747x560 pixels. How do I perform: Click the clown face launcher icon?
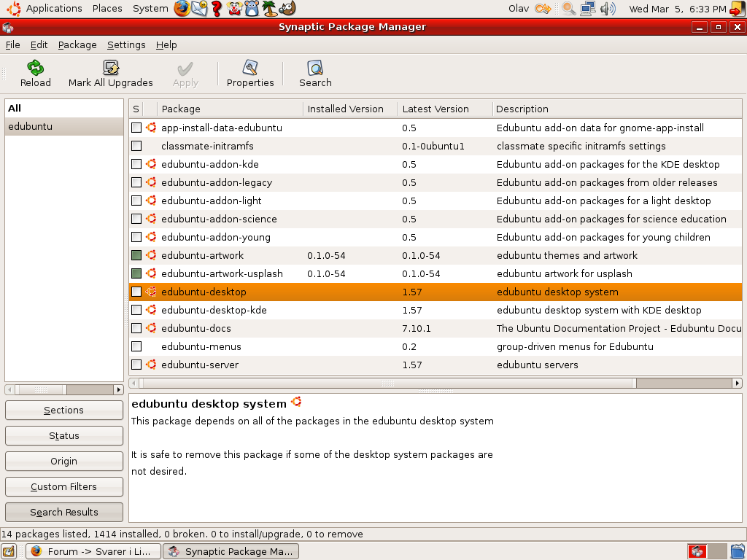(234, 9)
